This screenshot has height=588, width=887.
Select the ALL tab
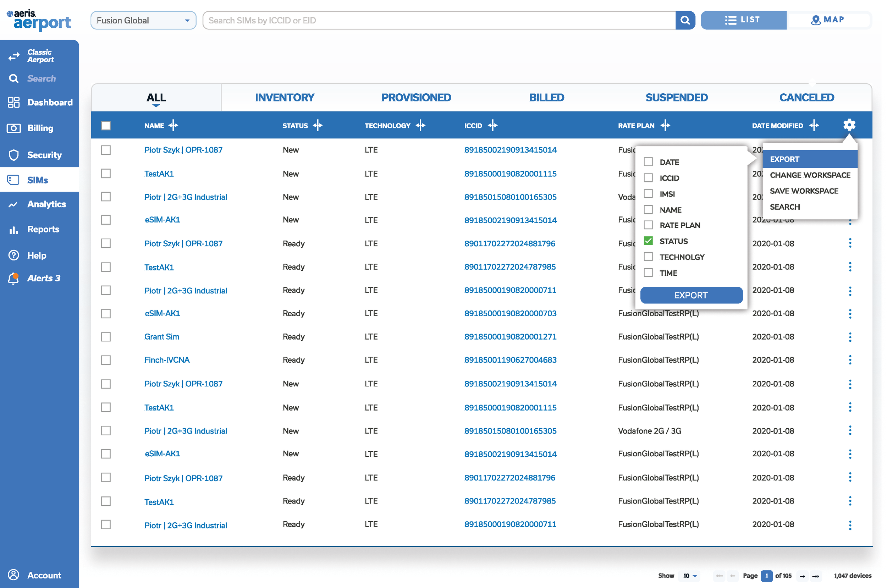click(x=156, y=98)
